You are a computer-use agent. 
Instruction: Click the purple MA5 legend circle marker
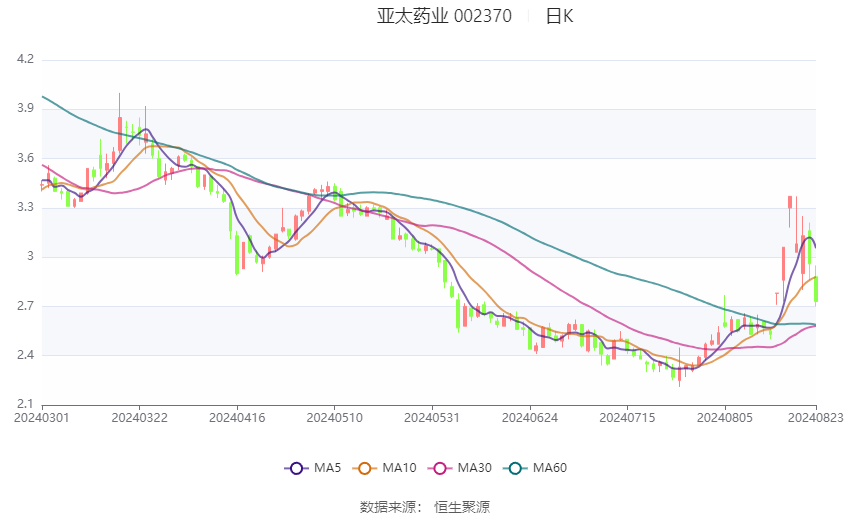[x=295, y=467]
